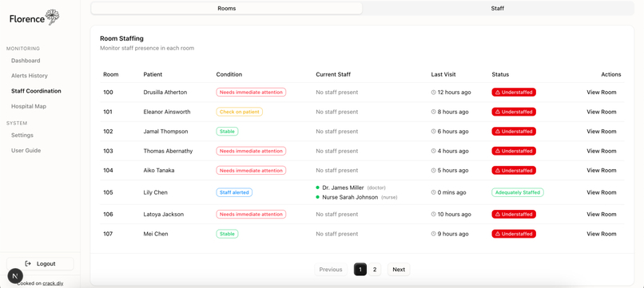Click green presence dot for Dr. James Miller
This screenshot has height=288, width=644.
317,187
